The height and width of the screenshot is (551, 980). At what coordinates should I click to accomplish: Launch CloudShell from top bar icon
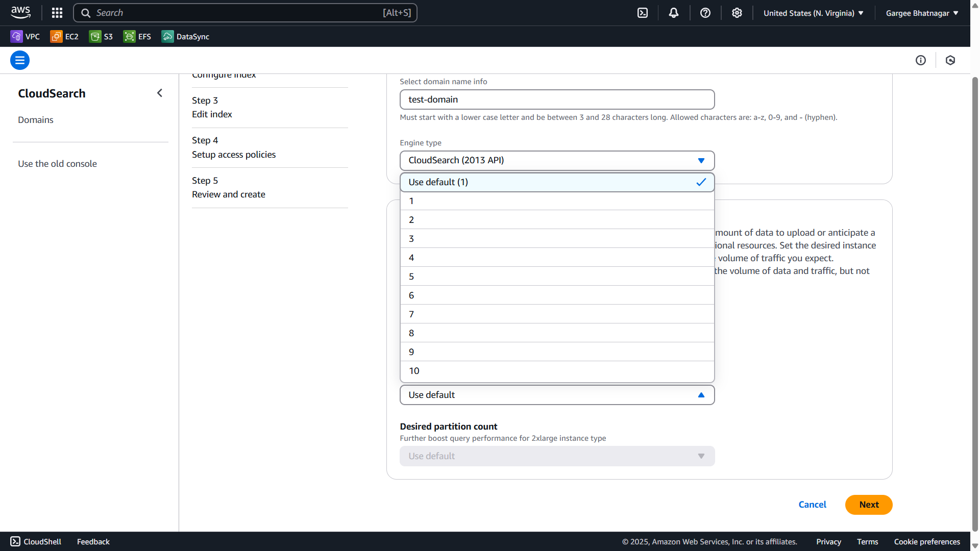(x=643, y=13)
